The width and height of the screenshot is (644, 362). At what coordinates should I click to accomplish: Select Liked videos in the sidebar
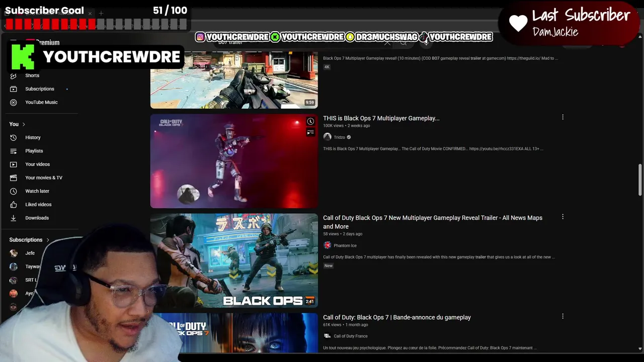(38, 205)
